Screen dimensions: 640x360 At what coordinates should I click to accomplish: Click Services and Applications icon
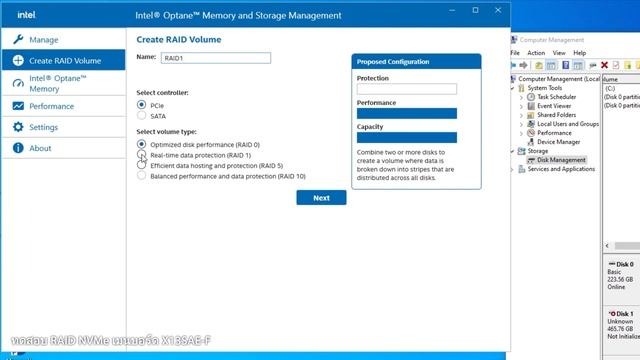click(x=521, y=169)
